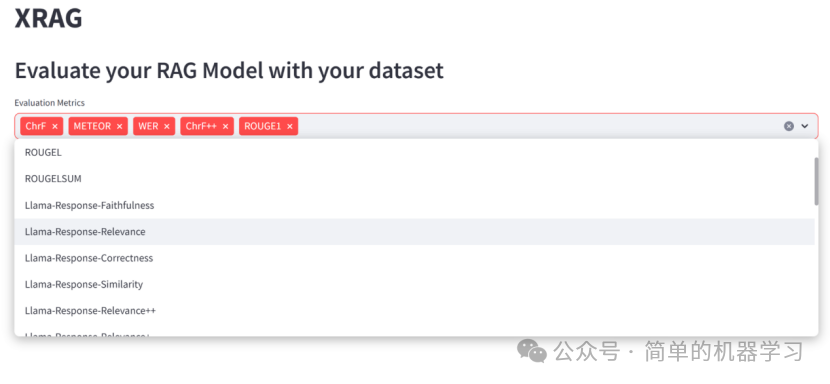This screenshot has width=830, height=384.
Task: Click the dropdown list scrollbar thumb
Action: (817, 181)
